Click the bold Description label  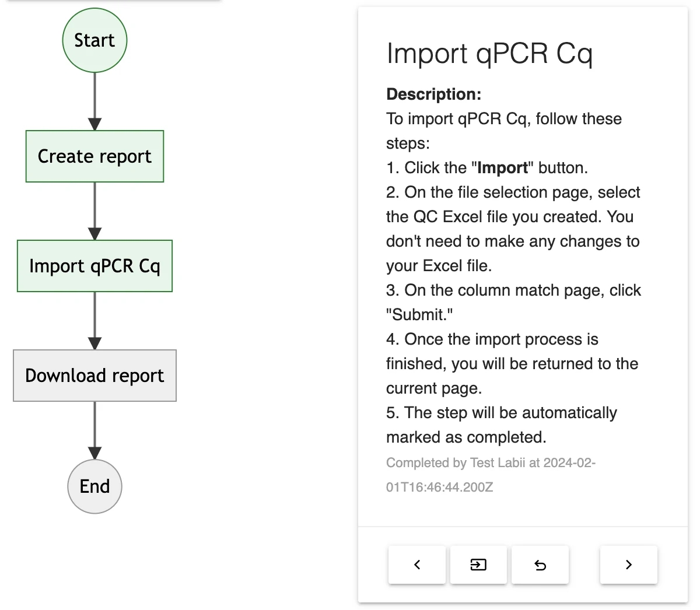click(x=434, y=94)
